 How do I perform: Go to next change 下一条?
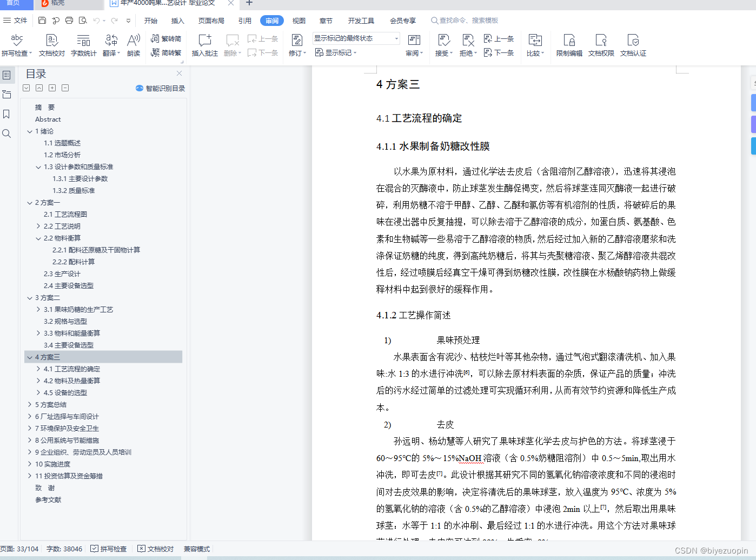(x=499, y=53)
